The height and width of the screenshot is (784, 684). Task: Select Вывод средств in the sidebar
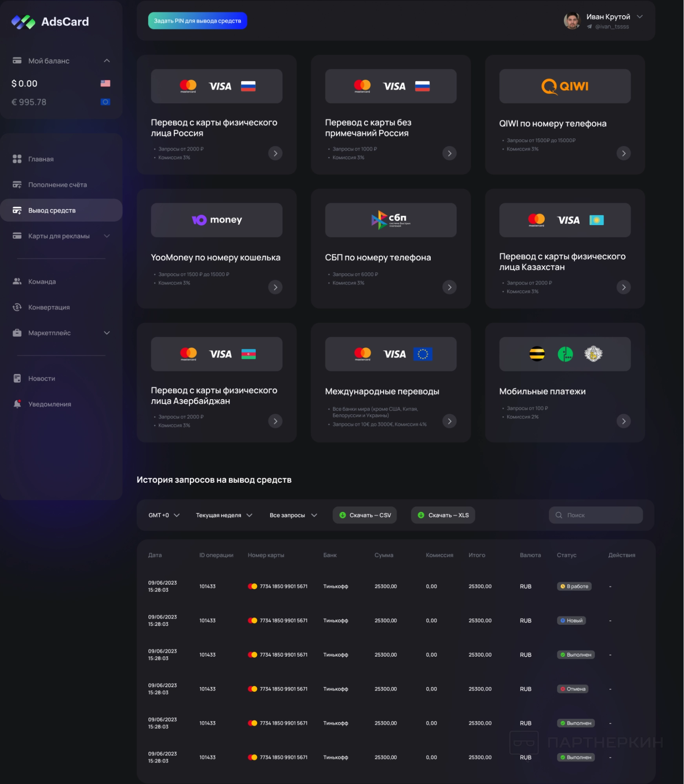click(x=61, y=210)
